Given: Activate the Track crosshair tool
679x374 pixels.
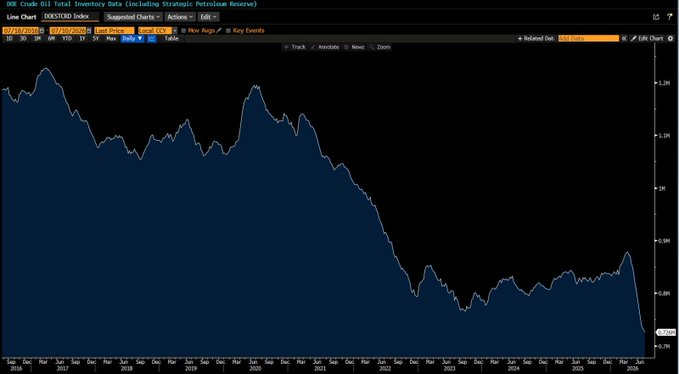Looking at the screenshot, I should point(294,47).
